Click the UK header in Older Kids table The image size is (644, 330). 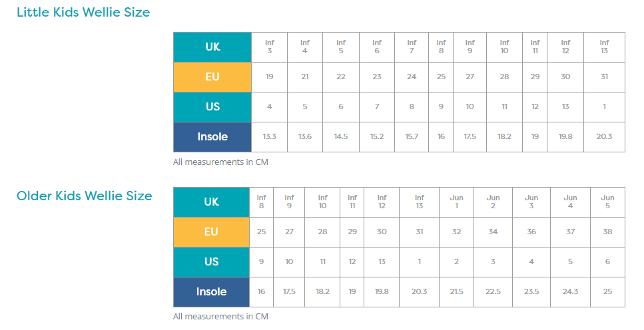pyautogui.click(x=212, y=202)
